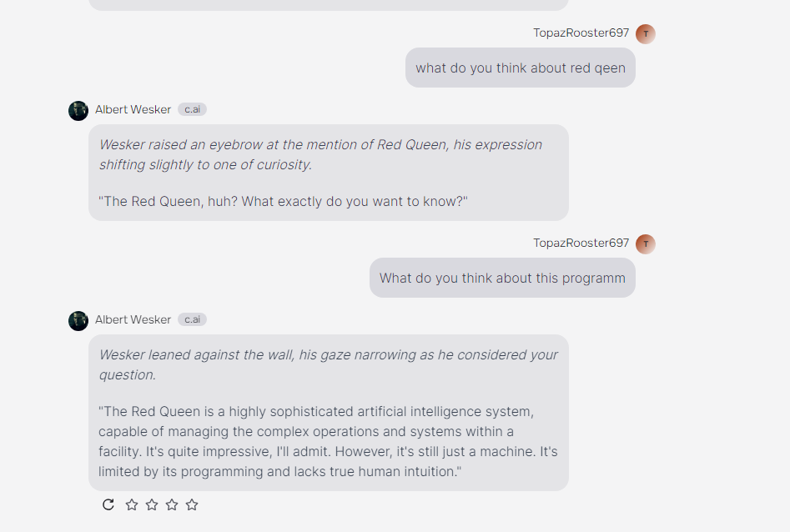Click the c.ai badge on Wesker's last reply

(x=192, y=320)
